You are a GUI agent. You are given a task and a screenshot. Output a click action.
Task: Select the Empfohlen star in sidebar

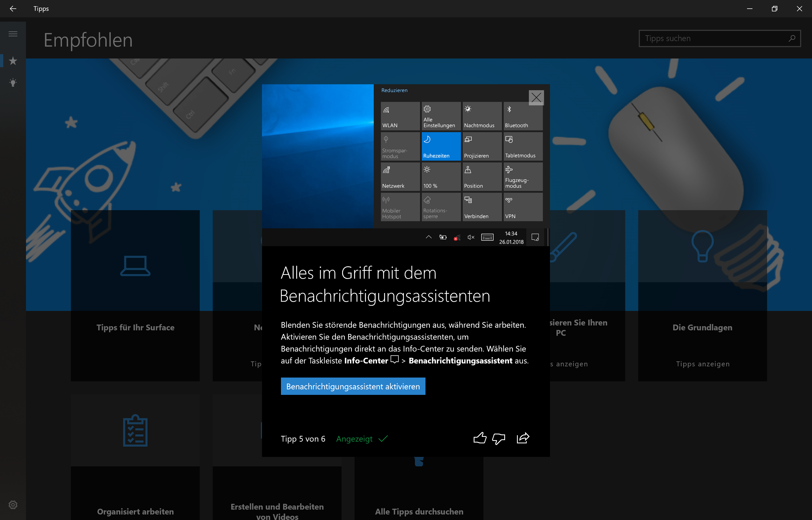[13, 61]
